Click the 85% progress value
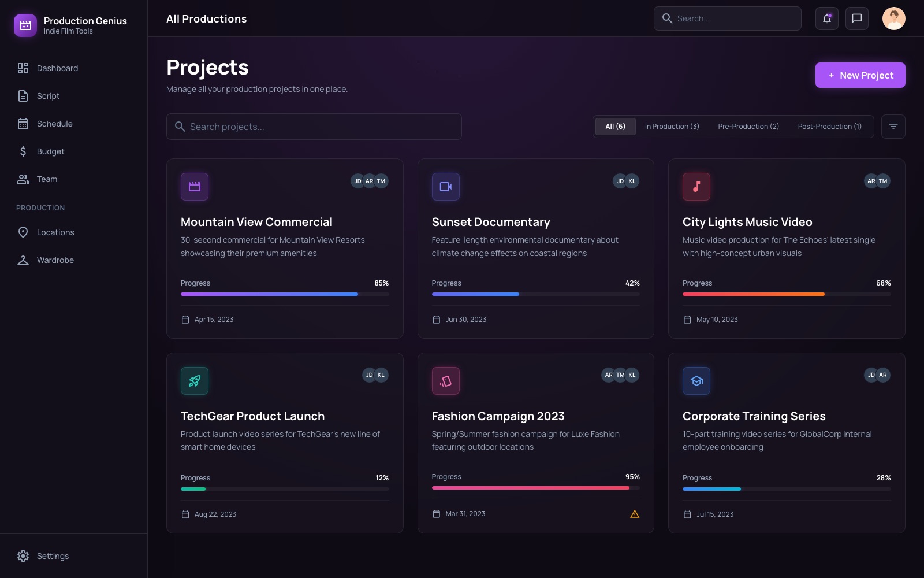Image resolution: width=924 pixels, height=578 pixels. point(382,283)
